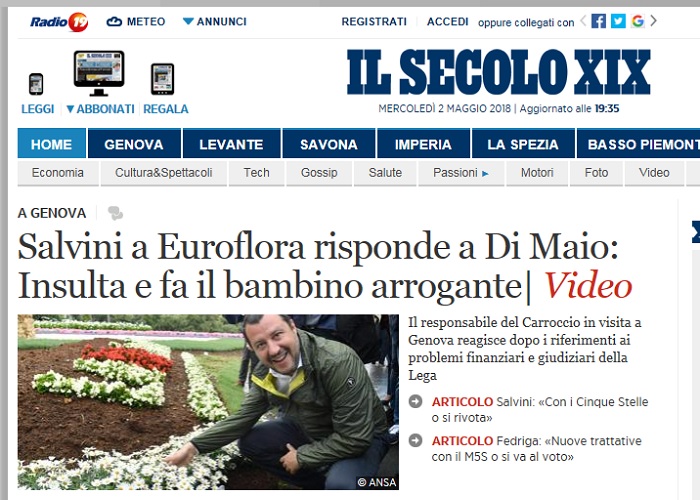Switch to the GENOVA tab
700x500 pixels.
[x=134, y=144]
